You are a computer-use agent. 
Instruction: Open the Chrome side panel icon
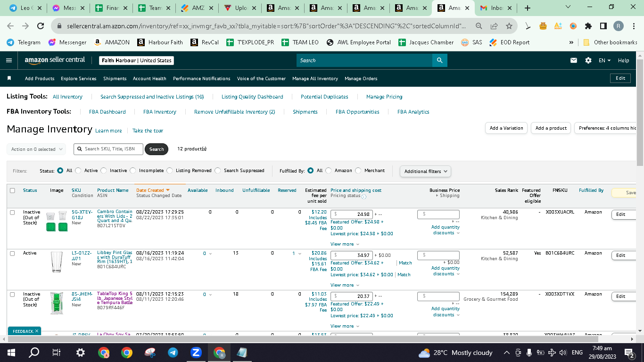(x=603, y=26)
